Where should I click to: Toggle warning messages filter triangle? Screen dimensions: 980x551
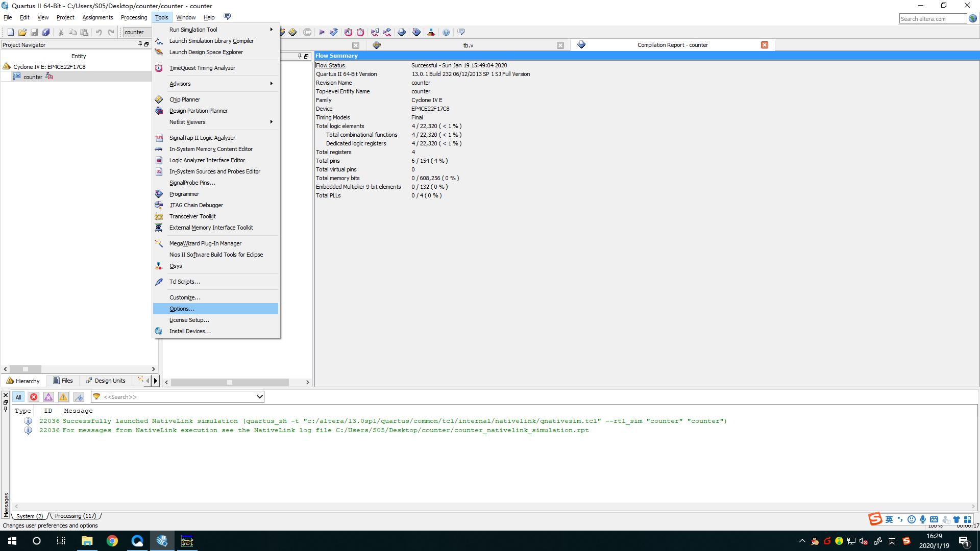tap(63, 397)
